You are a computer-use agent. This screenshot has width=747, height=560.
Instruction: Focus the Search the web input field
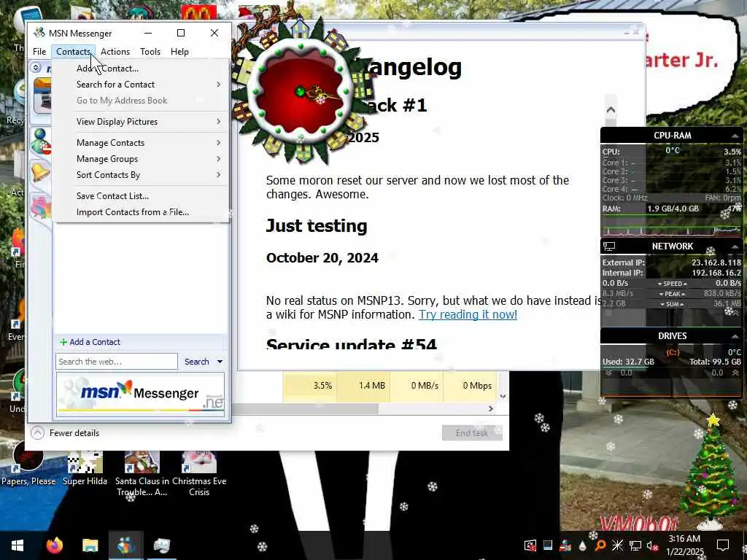pos(117,362)
